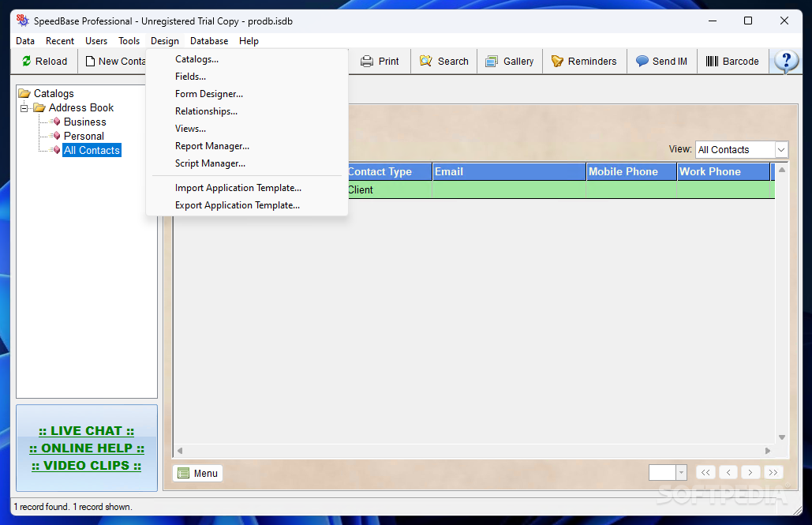
Task: Choose Catalogs... from the Design menu
Action: (x=247, y=59)
